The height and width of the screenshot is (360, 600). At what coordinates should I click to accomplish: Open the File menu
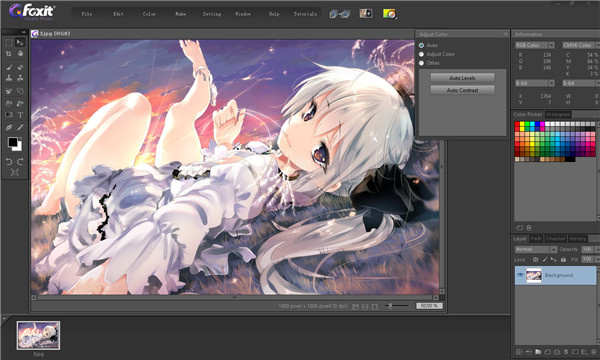click(x=87, y=14)
